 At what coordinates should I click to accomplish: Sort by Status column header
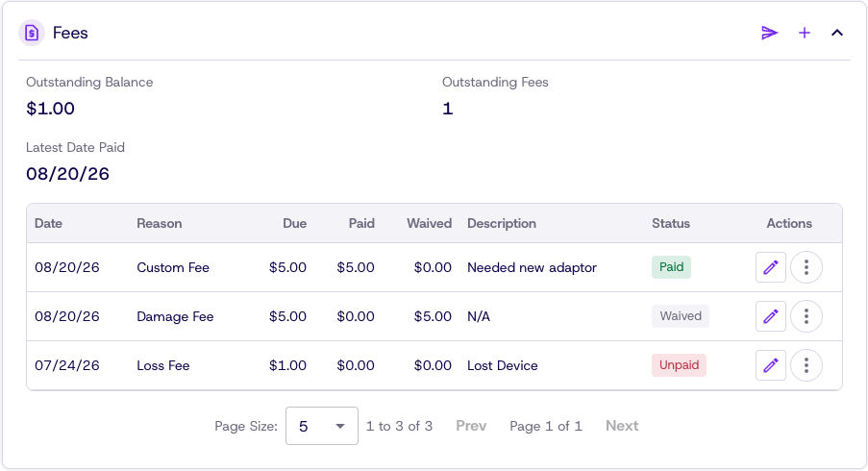click(671, 223)
